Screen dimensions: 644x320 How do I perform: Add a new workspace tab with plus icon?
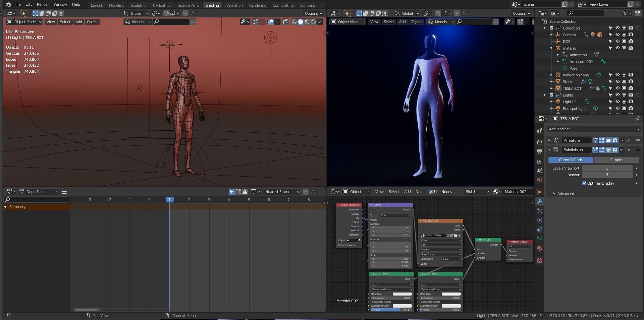coord(322,5)
